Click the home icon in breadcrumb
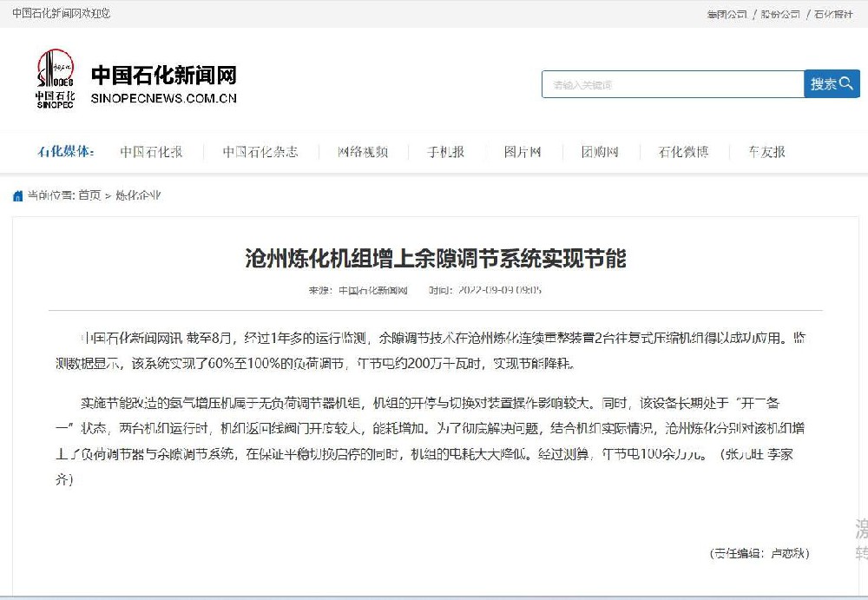This screenshot has width=868, height=600. click(x=17, y=195)
